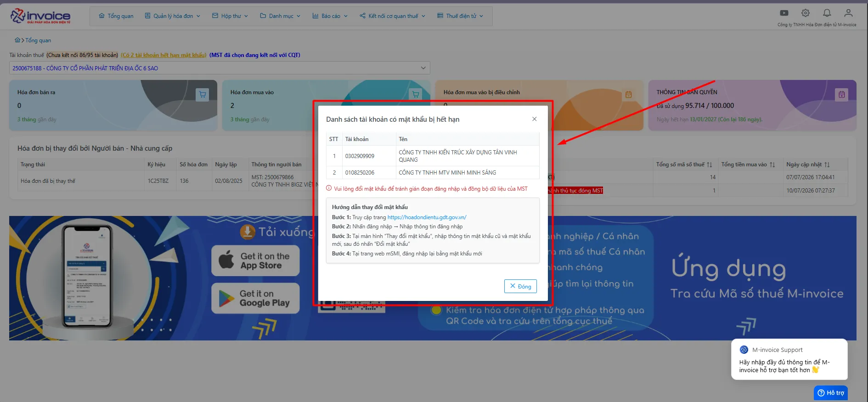Go to the Tổng quan menu item

[x=116, y=16]
